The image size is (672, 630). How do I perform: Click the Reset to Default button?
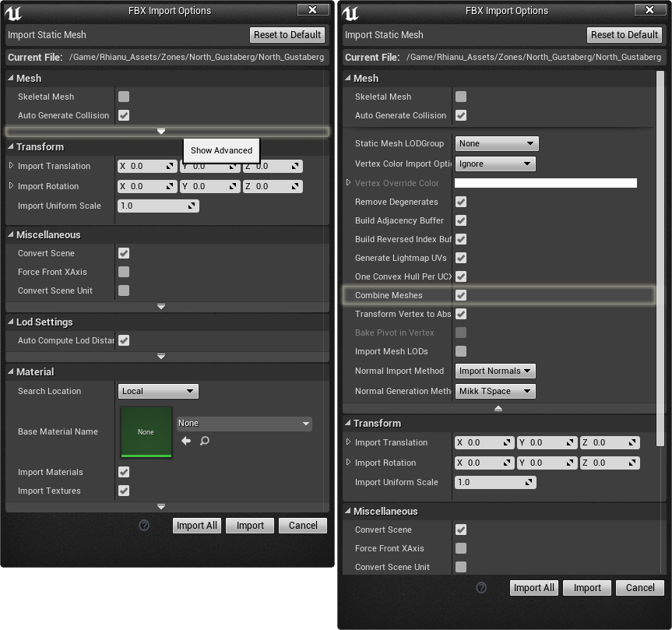click(x=287, y=34)
